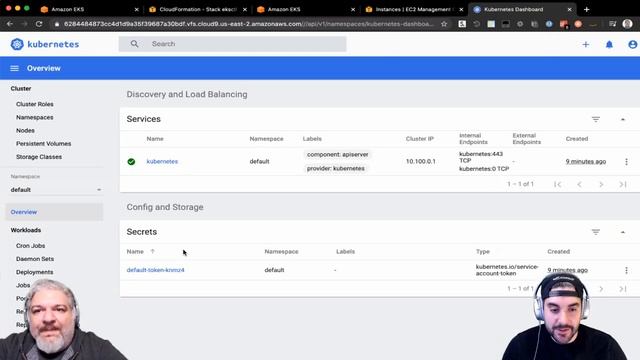This screenshot has width=640, height=360.
Task: Open a new browser tab
Action: [x=587, y=9]
